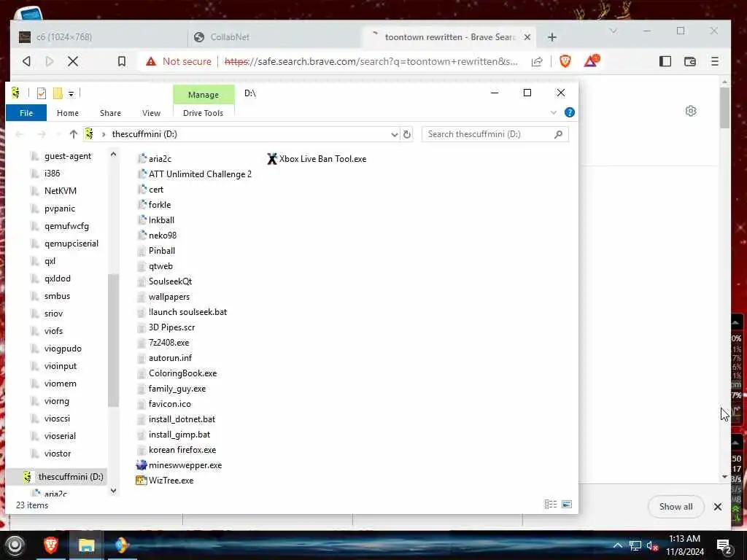The image size is (747, 560).
Task: Show hidden system tray icons
Action: (617, 545)
